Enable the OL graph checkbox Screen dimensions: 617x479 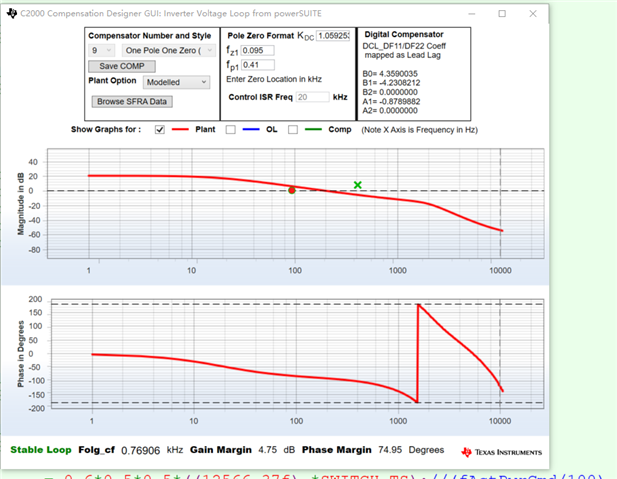coord(231,129)
